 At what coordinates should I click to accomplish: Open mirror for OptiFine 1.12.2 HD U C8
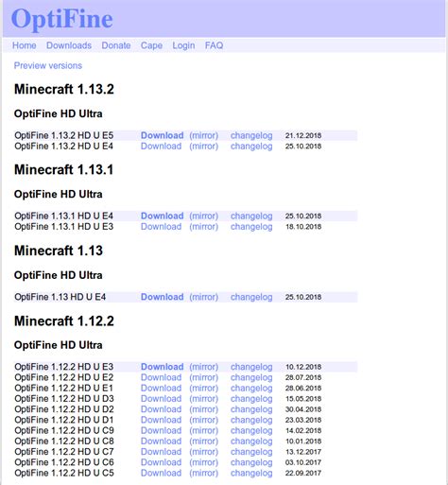204,442
